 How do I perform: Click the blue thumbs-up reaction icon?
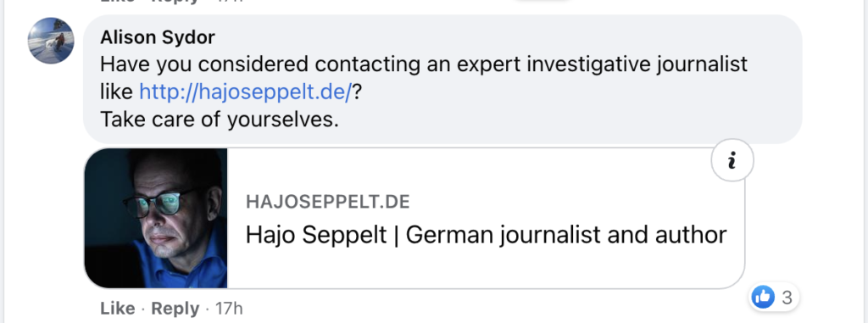click(762, 298)
